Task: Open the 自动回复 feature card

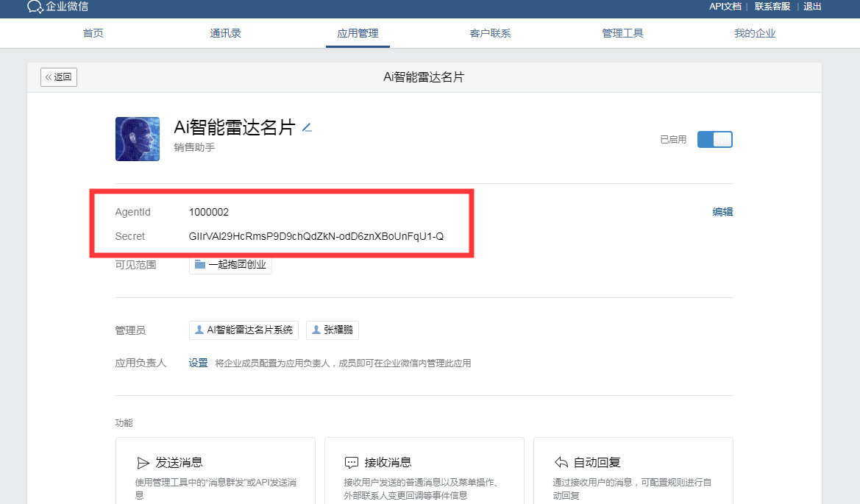Action: point(633,471)
